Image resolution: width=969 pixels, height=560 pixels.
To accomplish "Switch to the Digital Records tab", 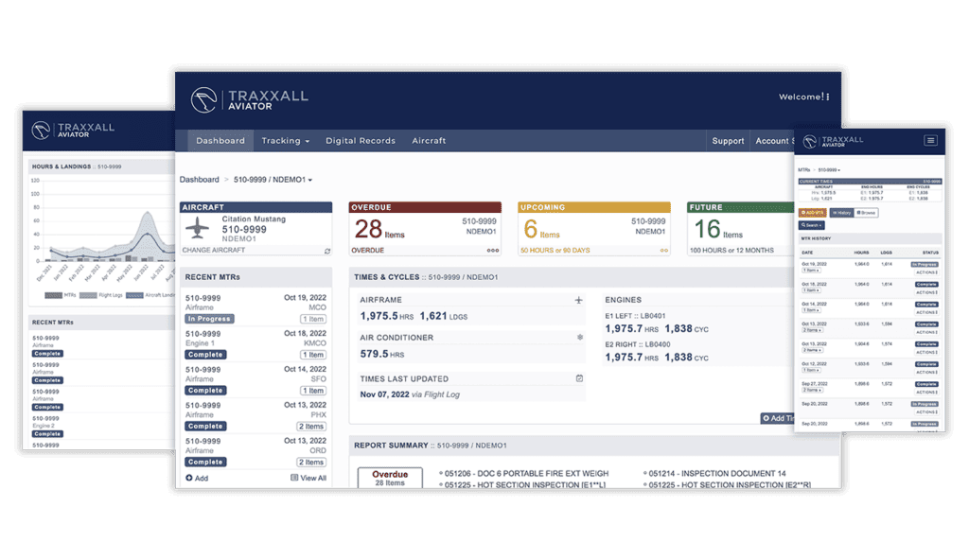I will [361, 140].
